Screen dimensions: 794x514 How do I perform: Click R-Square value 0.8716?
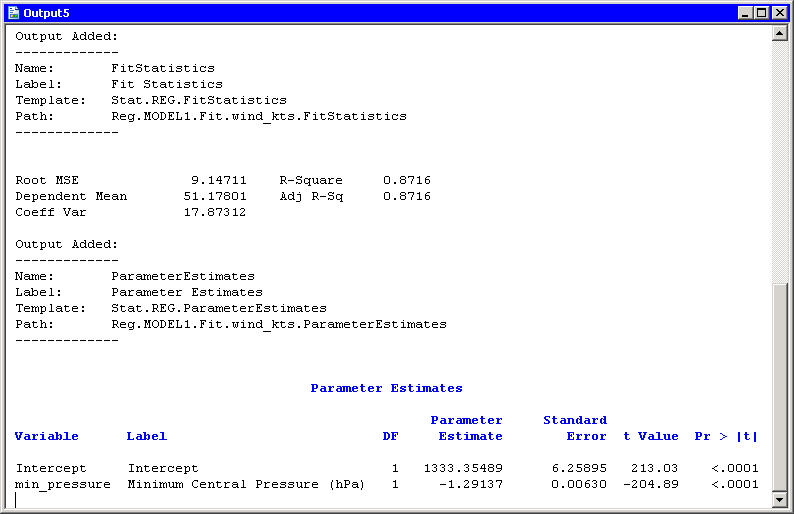point(407,180)
